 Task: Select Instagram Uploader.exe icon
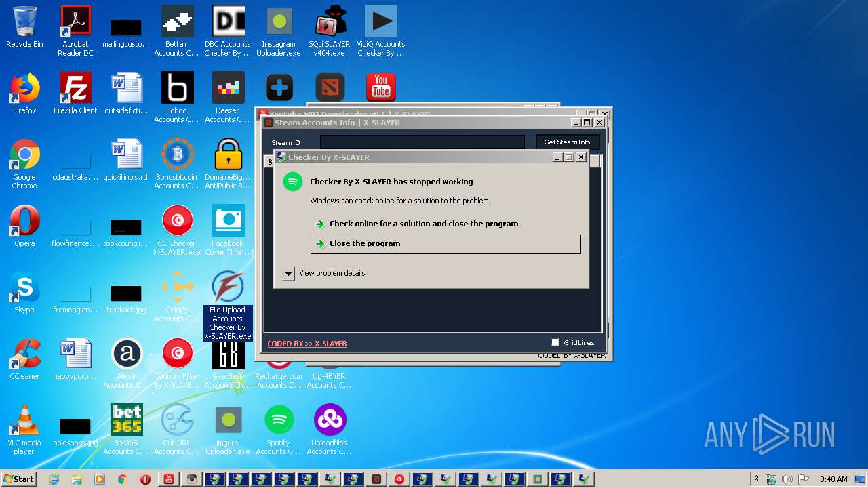279,30
